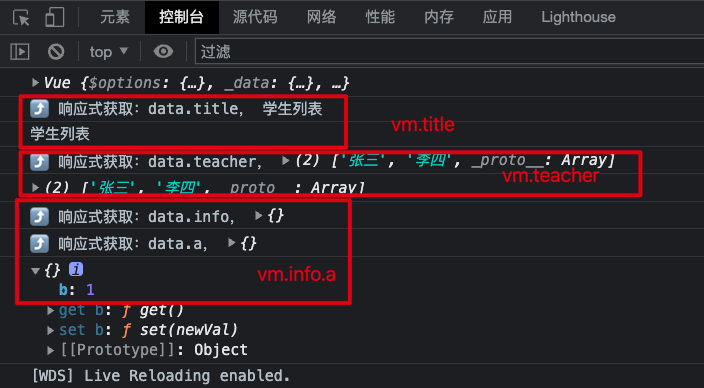
Task: Click the [WDS] Live Reloading enabled message
Action: click(x=161, y=375)
